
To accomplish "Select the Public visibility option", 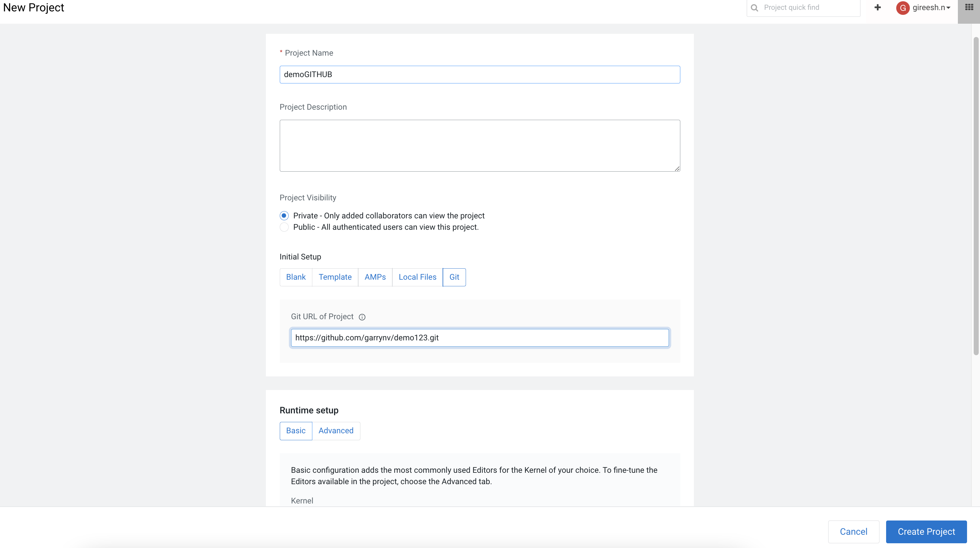I will [x=284, y=227].
